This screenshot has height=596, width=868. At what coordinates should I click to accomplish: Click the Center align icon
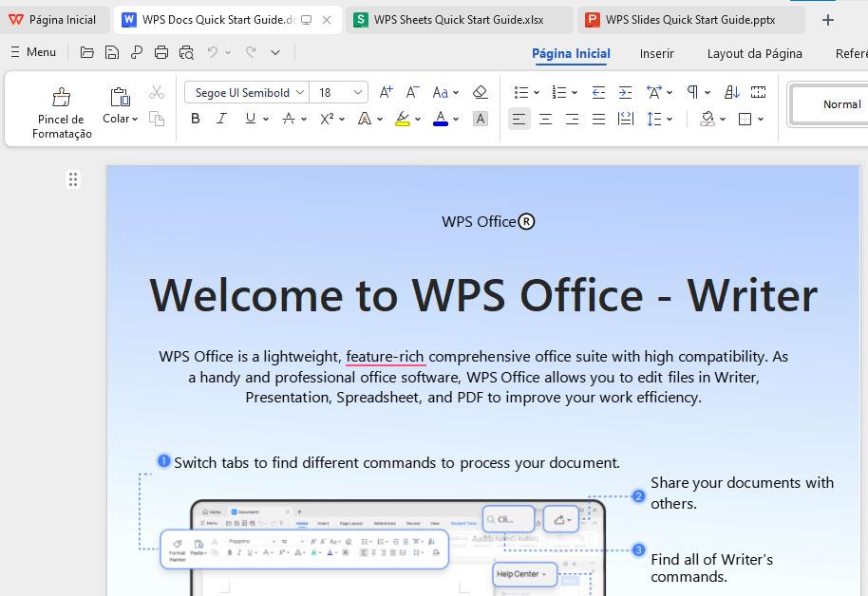[545, 119]
